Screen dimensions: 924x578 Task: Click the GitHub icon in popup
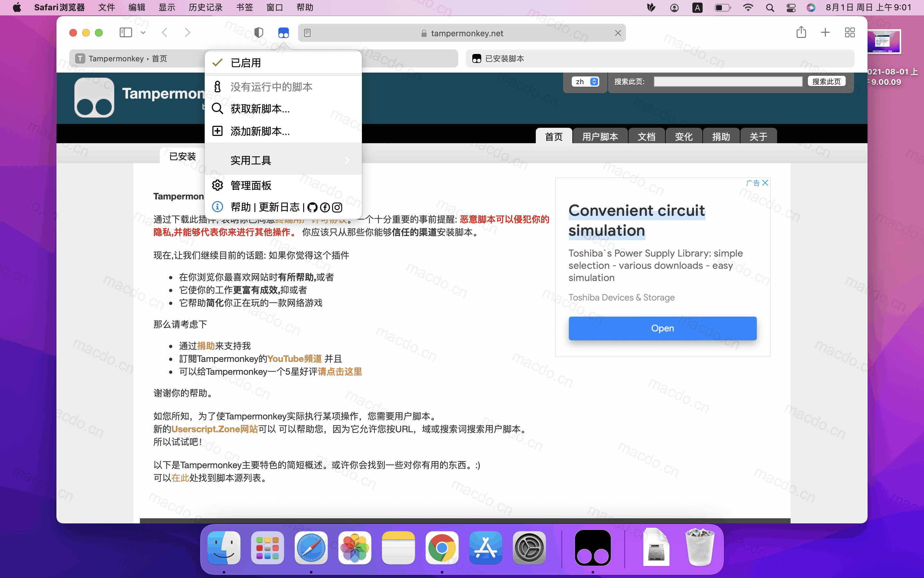(312, 207)
